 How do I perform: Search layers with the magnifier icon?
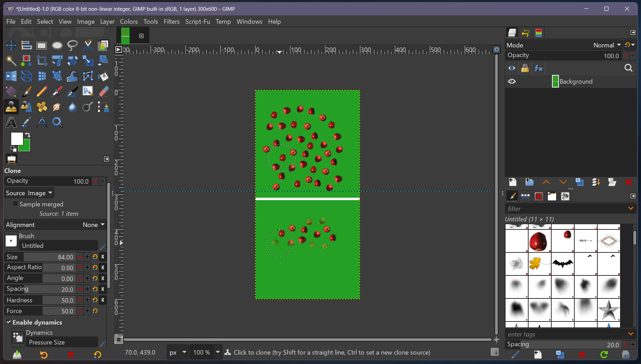point(628,68)
